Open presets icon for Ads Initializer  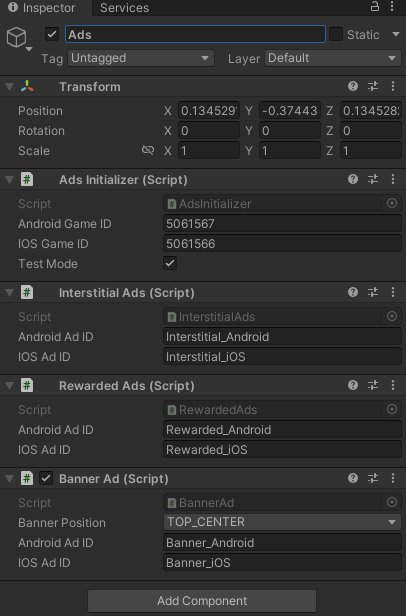(373, 179)
